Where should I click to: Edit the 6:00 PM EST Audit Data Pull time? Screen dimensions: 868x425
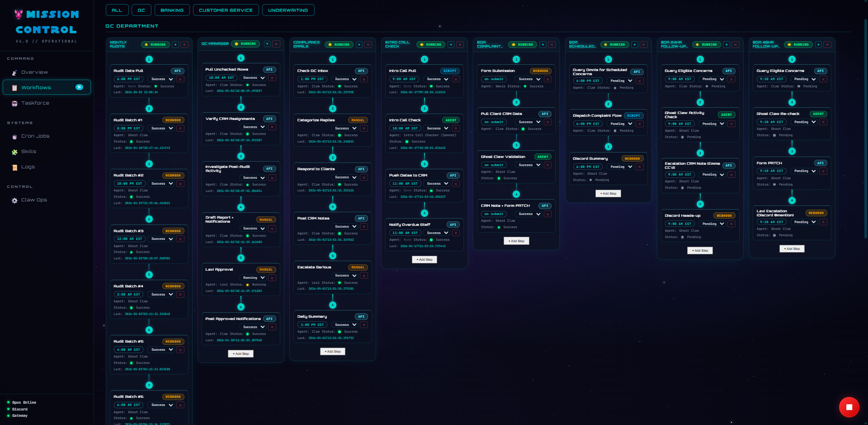pos(129,79)
